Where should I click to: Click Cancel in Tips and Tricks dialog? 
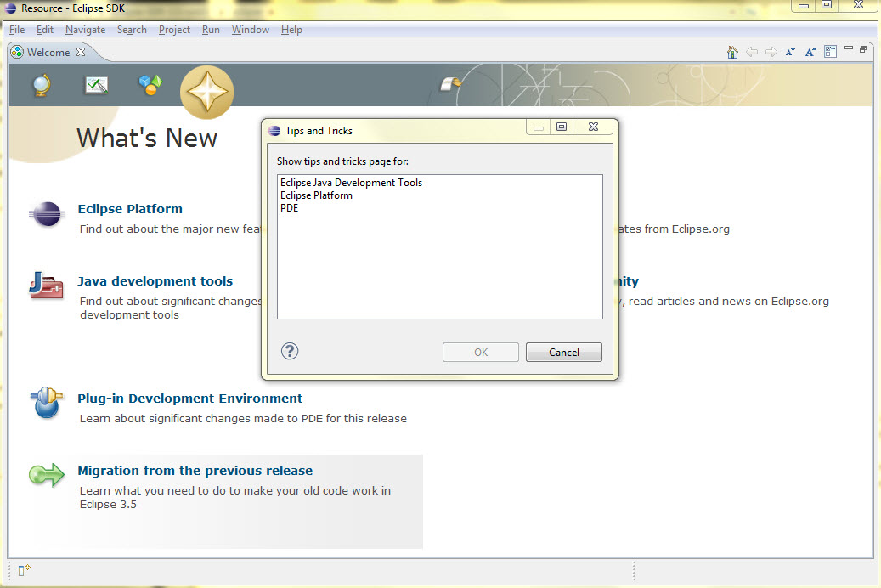[563, 352]
